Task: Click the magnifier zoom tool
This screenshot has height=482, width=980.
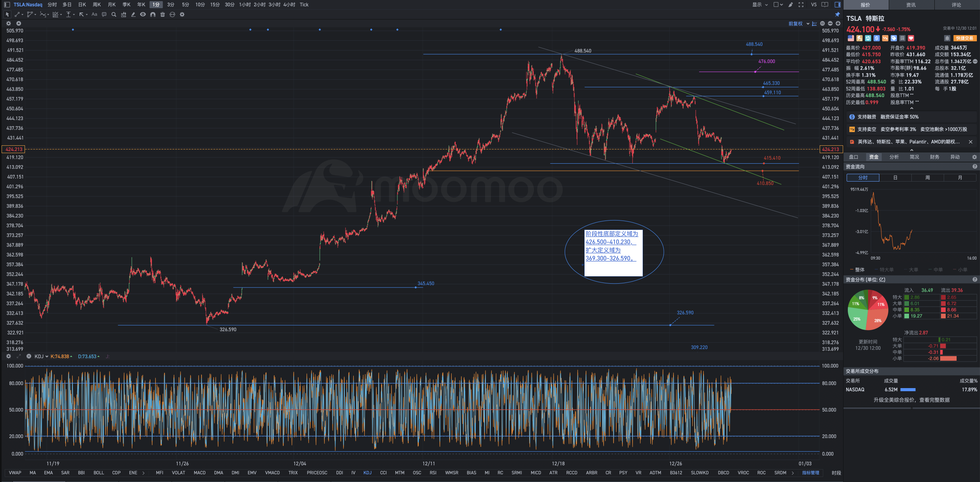Action: 114,14
